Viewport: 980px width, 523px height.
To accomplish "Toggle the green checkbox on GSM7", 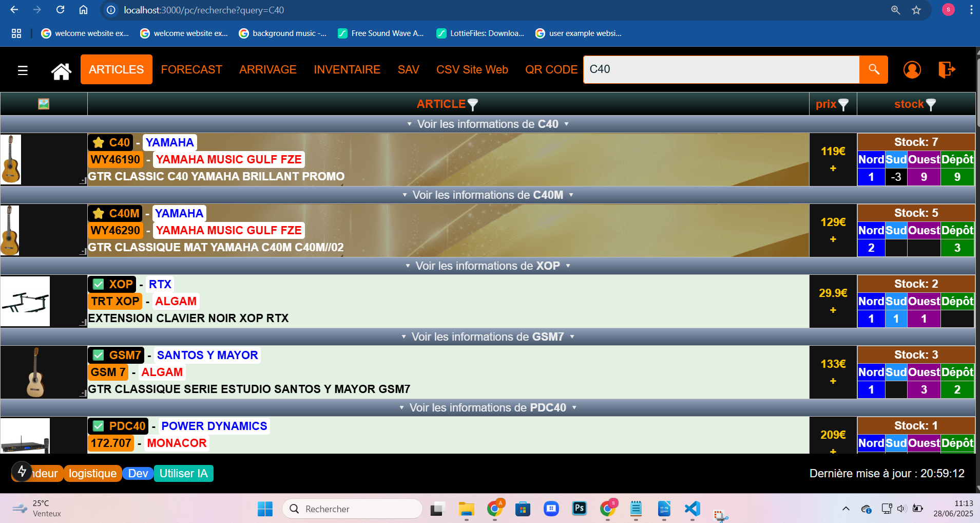I will coord(99,355).
